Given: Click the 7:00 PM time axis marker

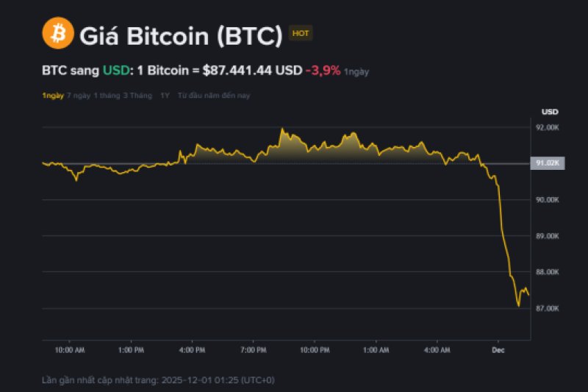Looking at the screenshot, I should pos(254,349).
